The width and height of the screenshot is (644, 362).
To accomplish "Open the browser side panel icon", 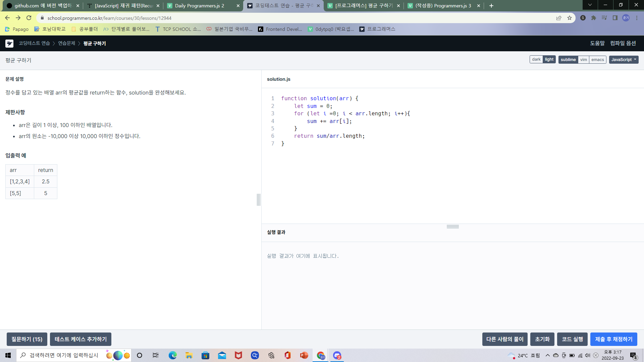I will click(615, 18).
